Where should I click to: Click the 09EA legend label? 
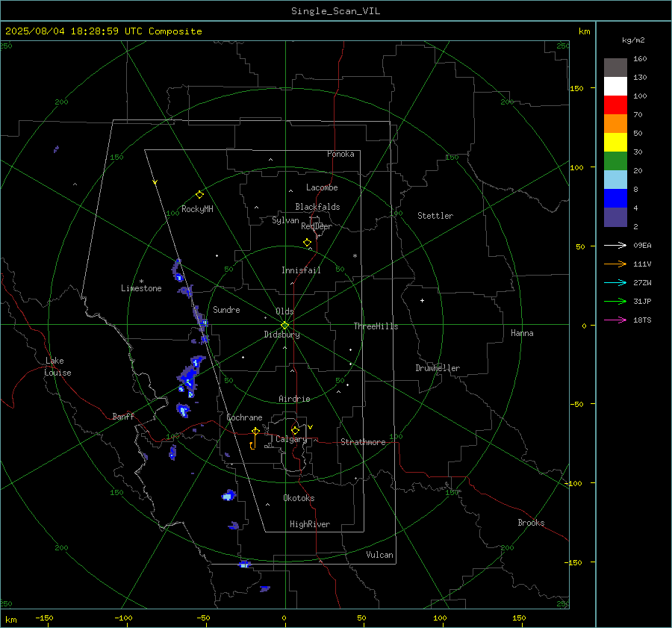point(642,246)
